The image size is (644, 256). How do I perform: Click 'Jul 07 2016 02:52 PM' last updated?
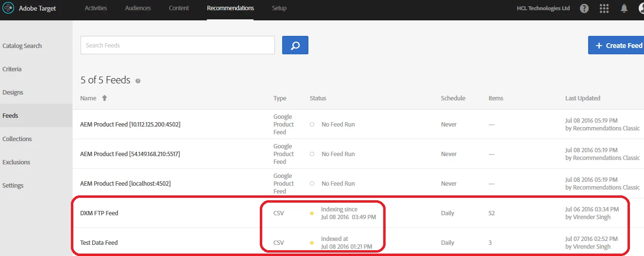[x=592, y=239]
